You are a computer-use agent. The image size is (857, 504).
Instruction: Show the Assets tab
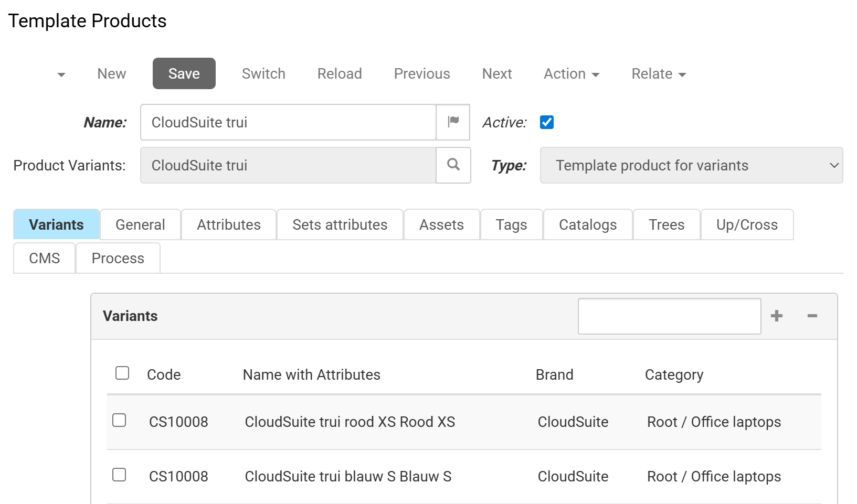tap(441, 224)
